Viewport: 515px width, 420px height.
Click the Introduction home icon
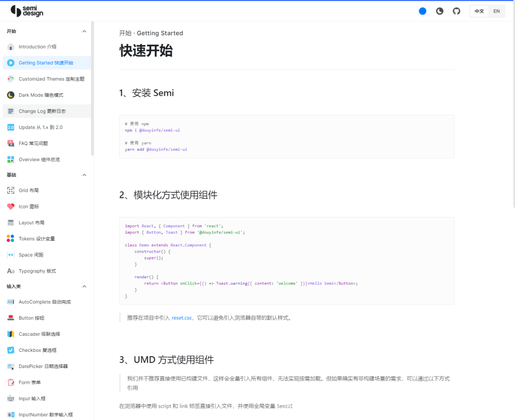click(11, 47)
